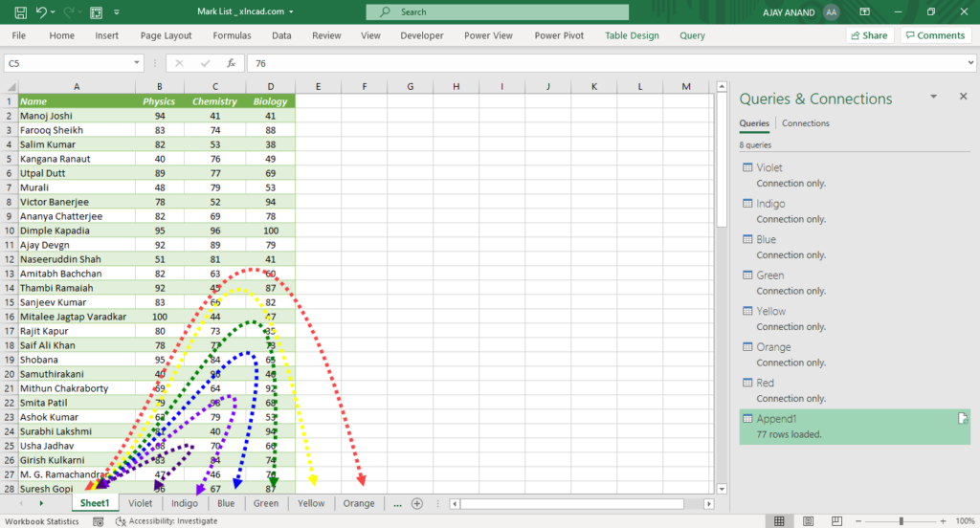980x528 pixels.
Task: Click the Share button
Action: point(869,35)
